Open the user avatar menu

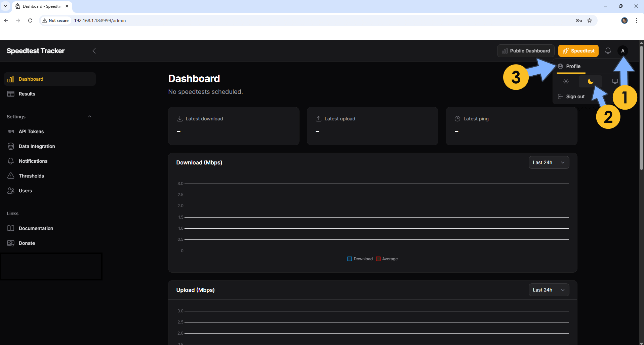coord(622,51)
